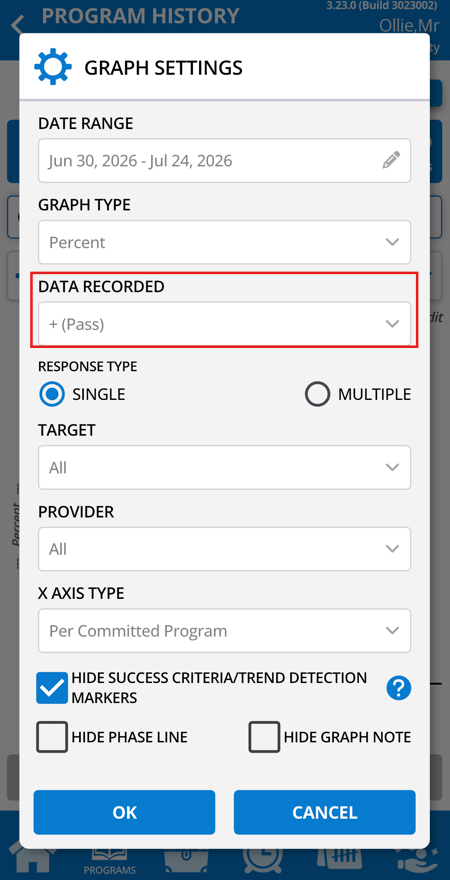The height and width of the screenshot is (880, 450).
Task: Expand the Data Recorded dropdown
Action: pos(224,324)
